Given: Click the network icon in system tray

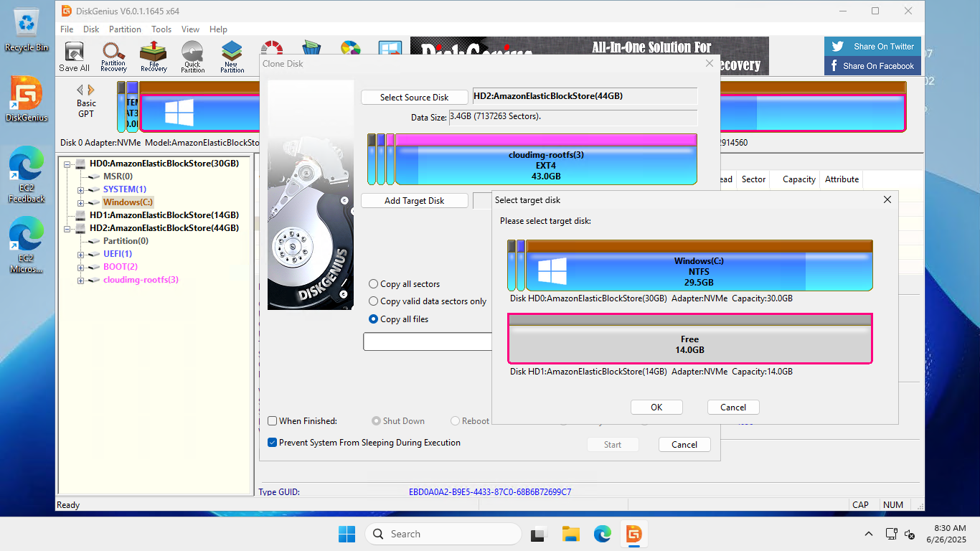Looking at the screenshot, I should 891,534.
